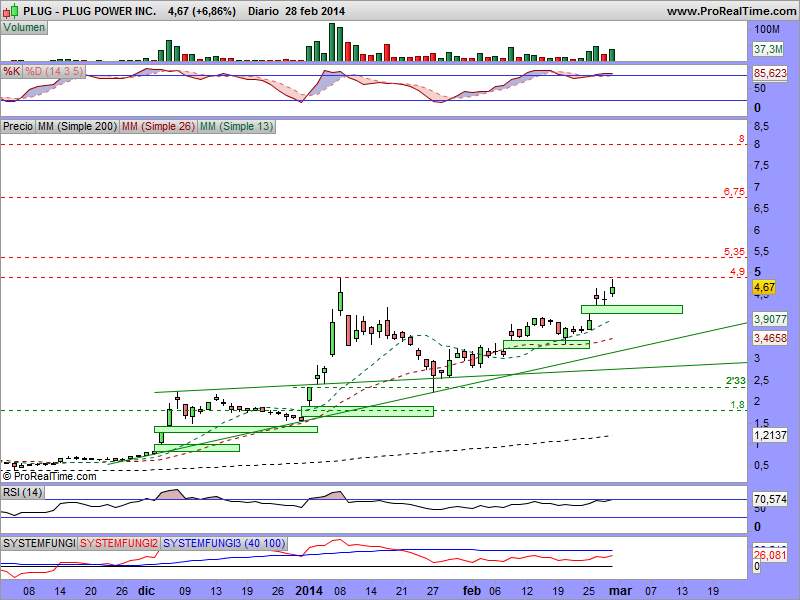The image size is (800, 600).
Task: Click the 1,8 support level label
Action: [737, 405]
